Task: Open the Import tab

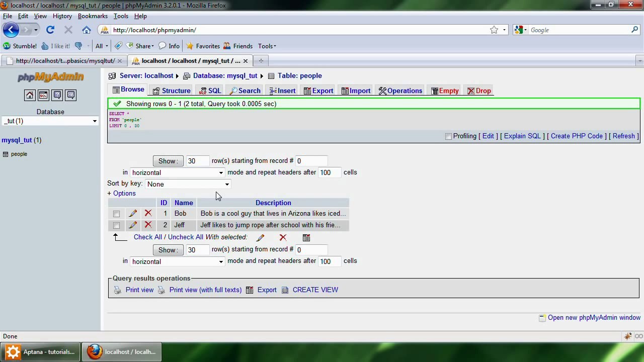Action: [356, 91]
